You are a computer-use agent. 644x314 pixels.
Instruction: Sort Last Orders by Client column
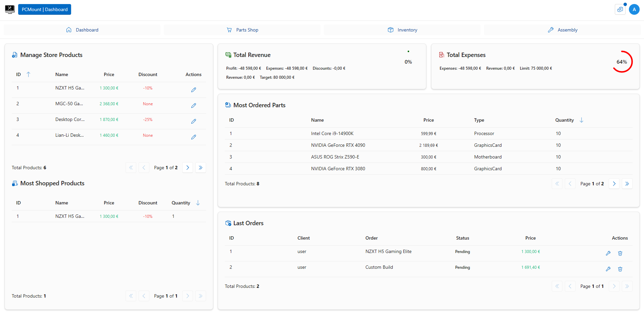click(304, 238)
